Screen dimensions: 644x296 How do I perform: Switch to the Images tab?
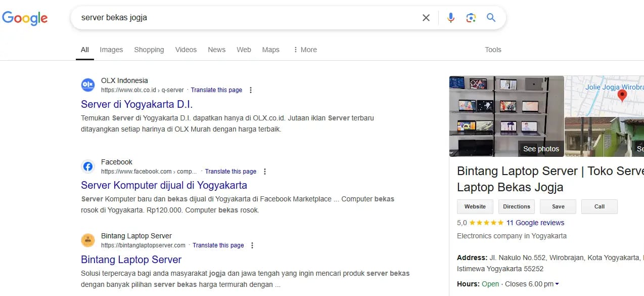click(x=111, y=50)
